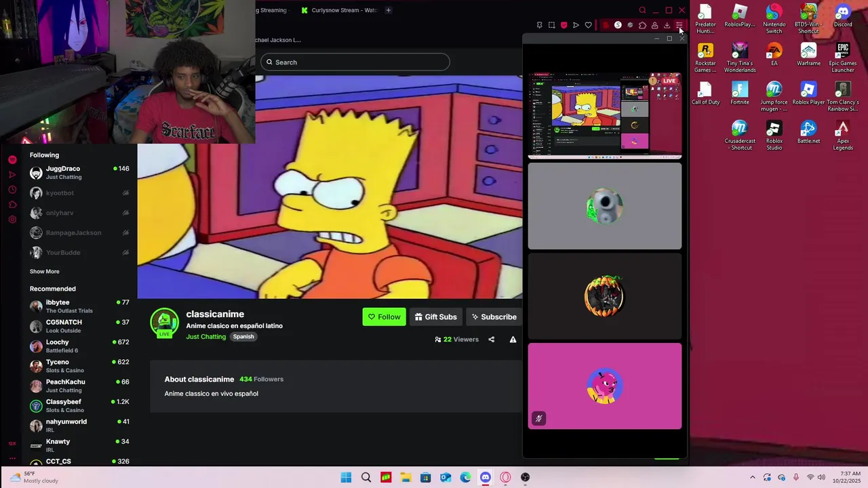Open classicanime channel name link
The image size is (868, 488).
tap(215, 314)
